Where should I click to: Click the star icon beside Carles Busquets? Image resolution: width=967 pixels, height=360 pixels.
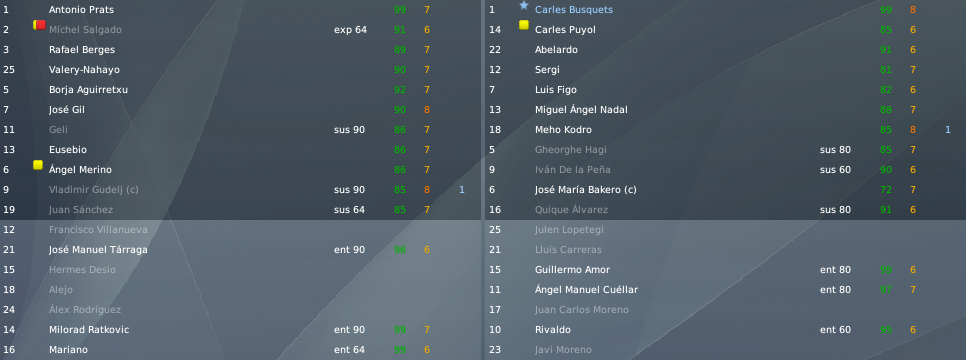524,6
